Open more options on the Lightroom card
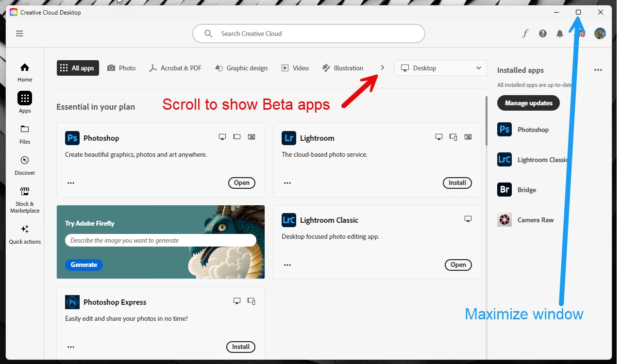 [x=287, y=183]
